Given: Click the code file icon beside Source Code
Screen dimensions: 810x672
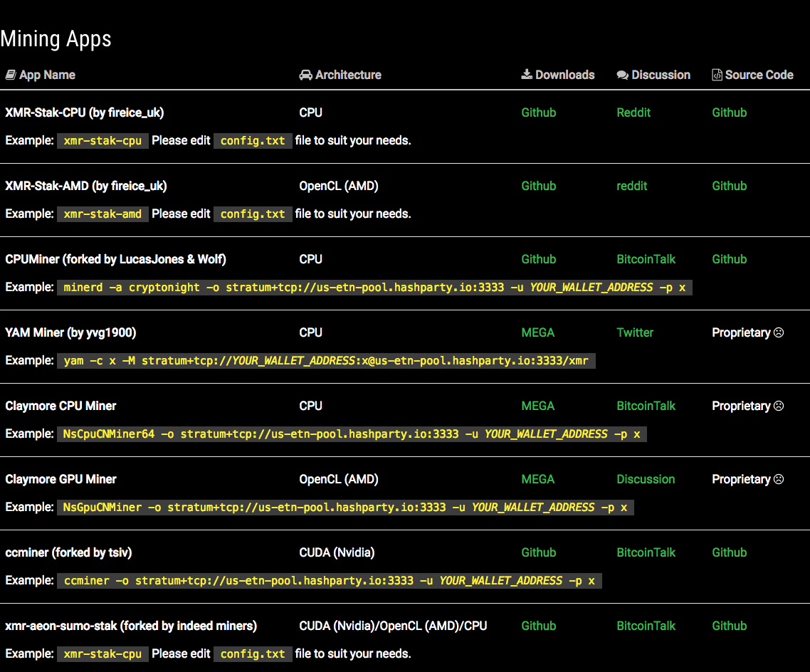Looking at the screenshot, I should click(x=717, y=75).
